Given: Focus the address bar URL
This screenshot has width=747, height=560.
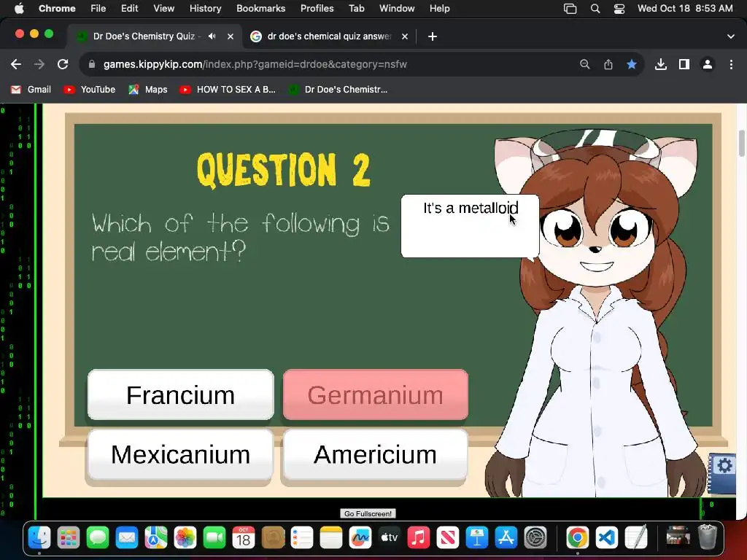Looking at the screenshot, I should (x=255, y=64).
